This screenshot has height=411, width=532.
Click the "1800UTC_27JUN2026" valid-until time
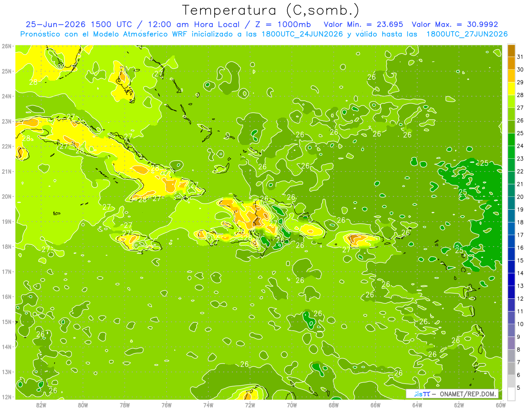tap(467, 34)
